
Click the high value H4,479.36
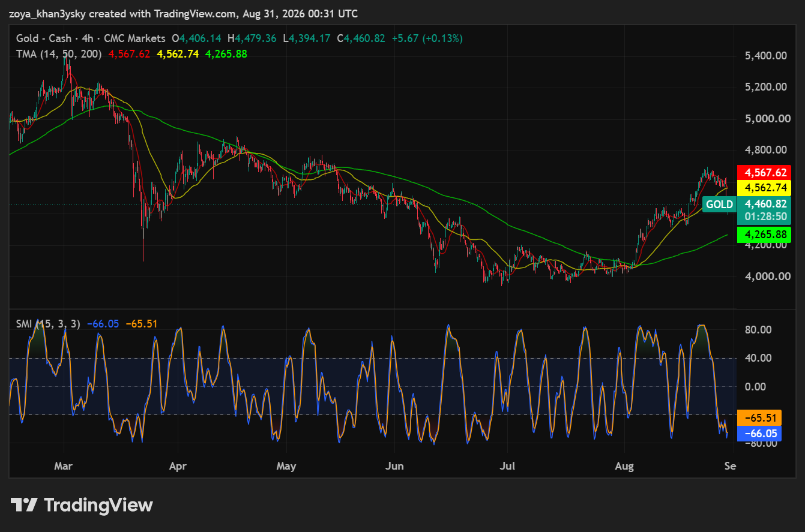click(x=252, y=38)
